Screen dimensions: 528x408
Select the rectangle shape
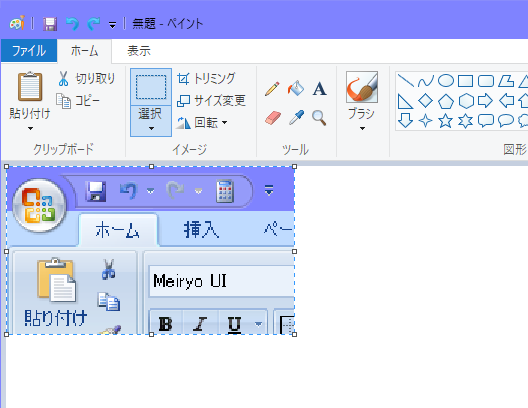click(x=466, y=81)
